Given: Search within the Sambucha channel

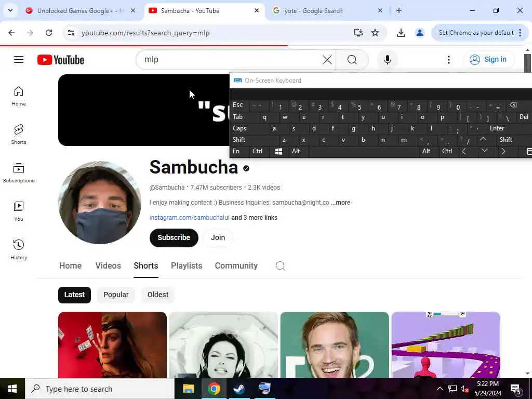Looking at the screenshot, I should tap(280, 265).
